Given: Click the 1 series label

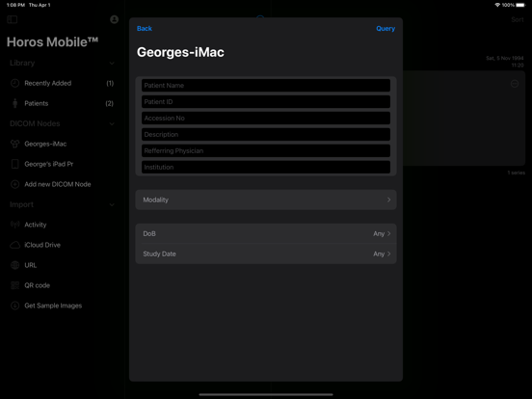Looking at the screenshot, I should (516, 173).
